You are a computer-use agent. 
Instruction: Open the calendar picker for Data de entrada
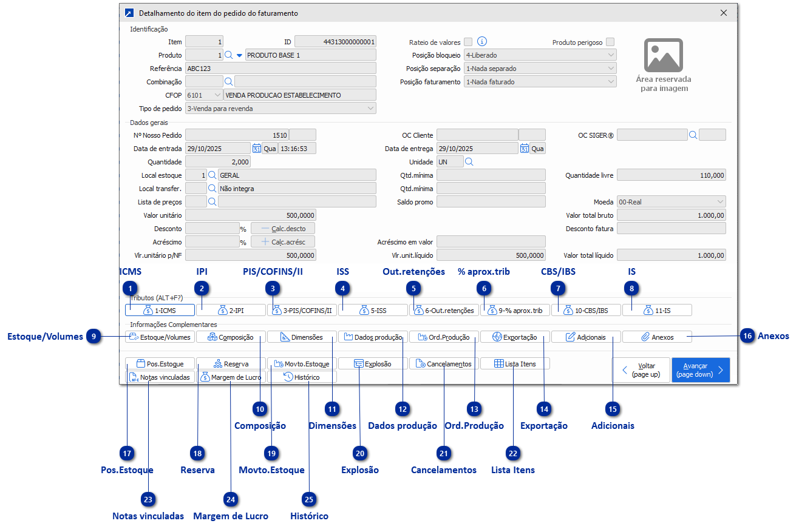coord(256,149)
